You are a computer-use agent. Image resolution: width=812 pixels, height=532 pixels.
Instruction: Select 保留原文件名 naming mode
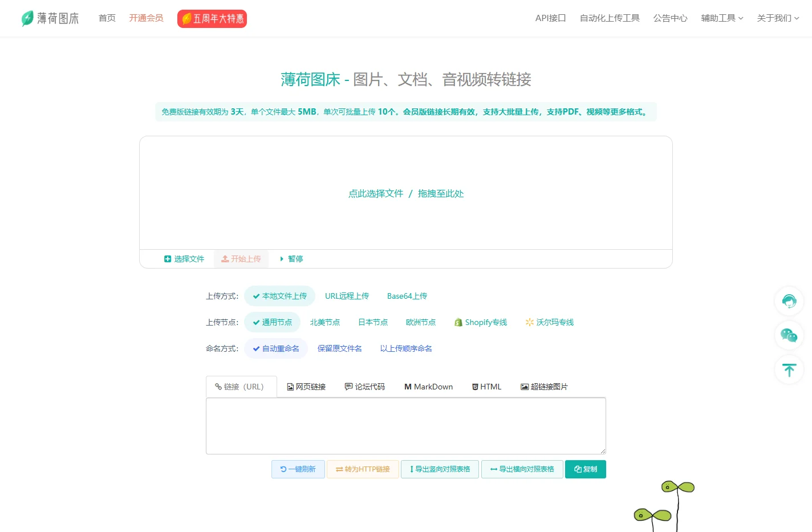pos(340,348)
